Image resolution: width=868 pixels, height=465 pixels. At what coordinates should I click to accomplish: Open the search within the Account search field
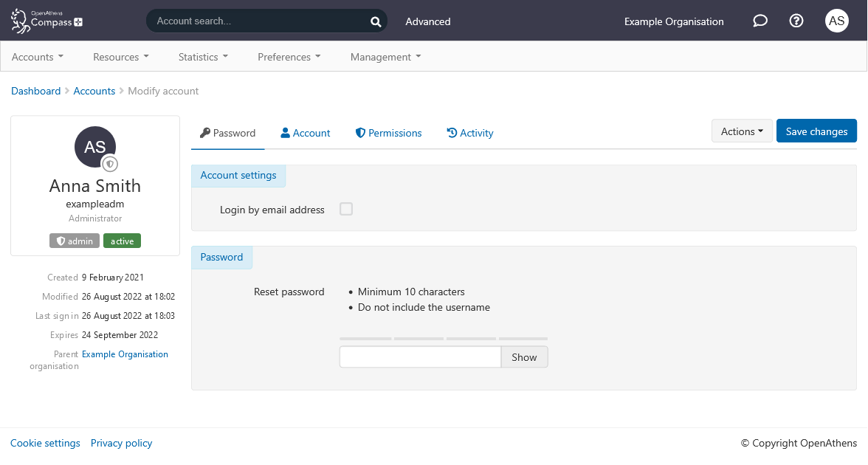[x=376, y=21]
